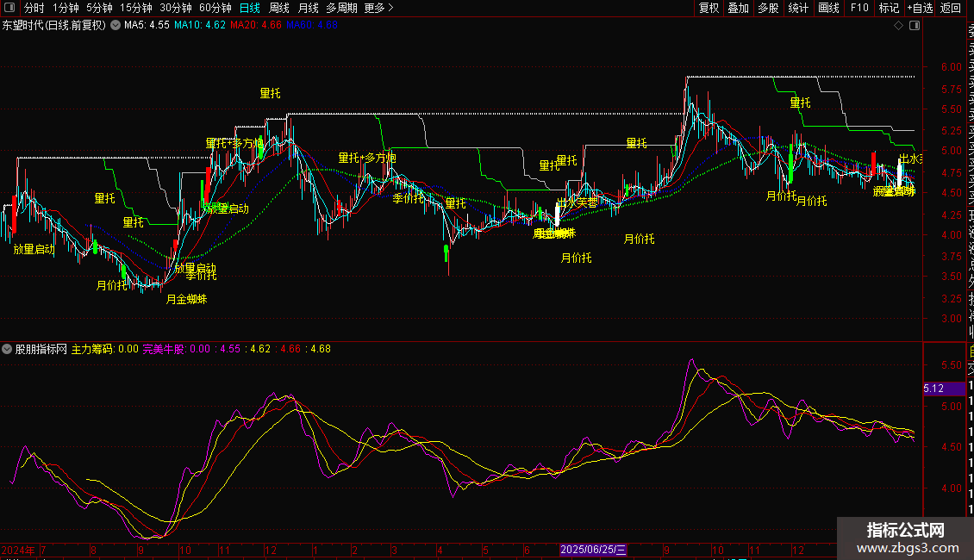Select the 30分钟 period
The width and height of the screenshot is (974, 560).
(x=176, y=8)
